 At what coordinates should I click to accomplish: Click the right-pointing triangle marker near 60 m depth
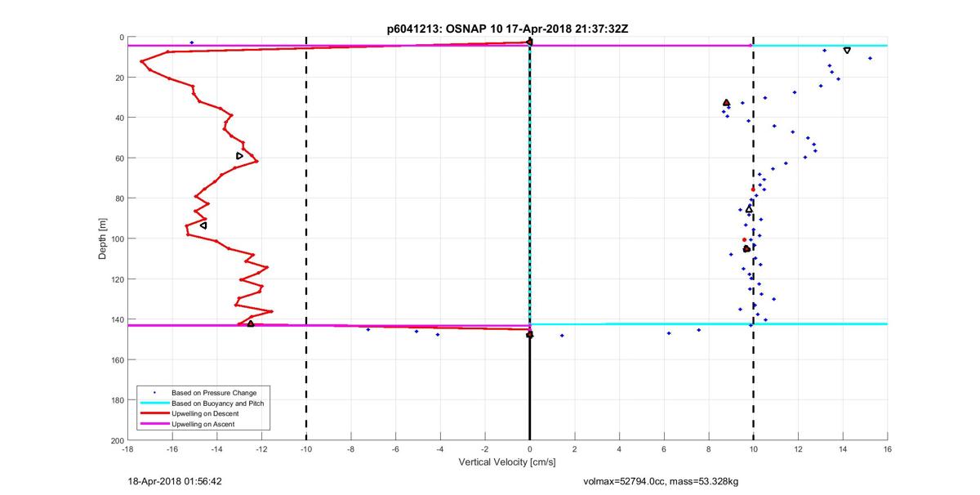coord(239,156)
